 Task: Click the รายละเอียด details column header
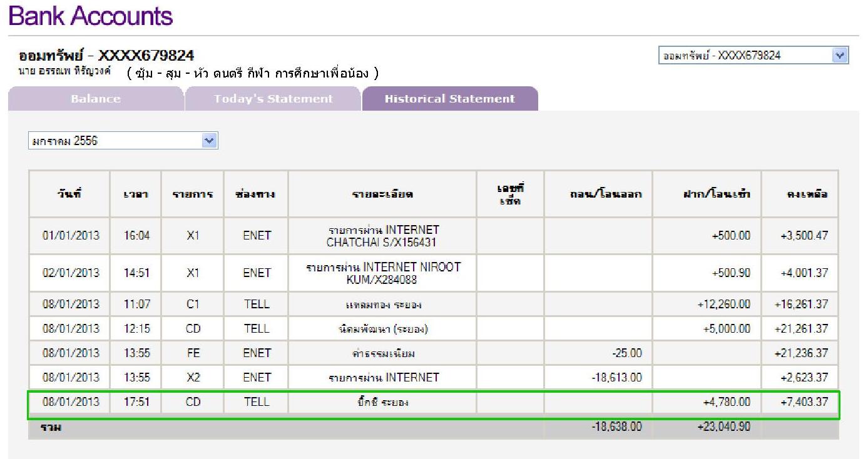coord(382,194)
